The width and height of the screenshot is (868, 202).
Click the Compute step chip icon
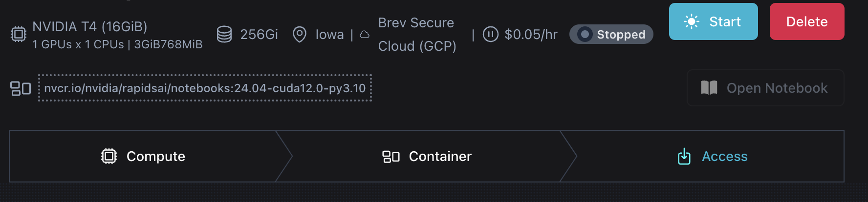coord(109,156)
